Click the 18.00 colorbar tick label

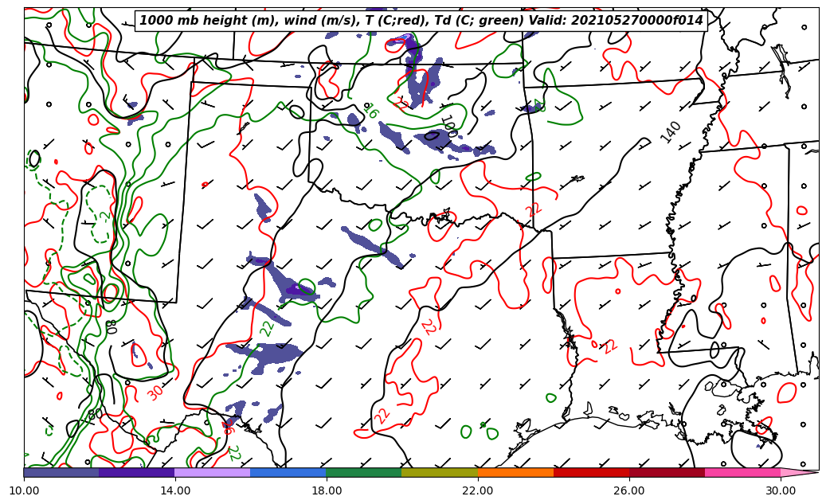click(x=327, y=490)
